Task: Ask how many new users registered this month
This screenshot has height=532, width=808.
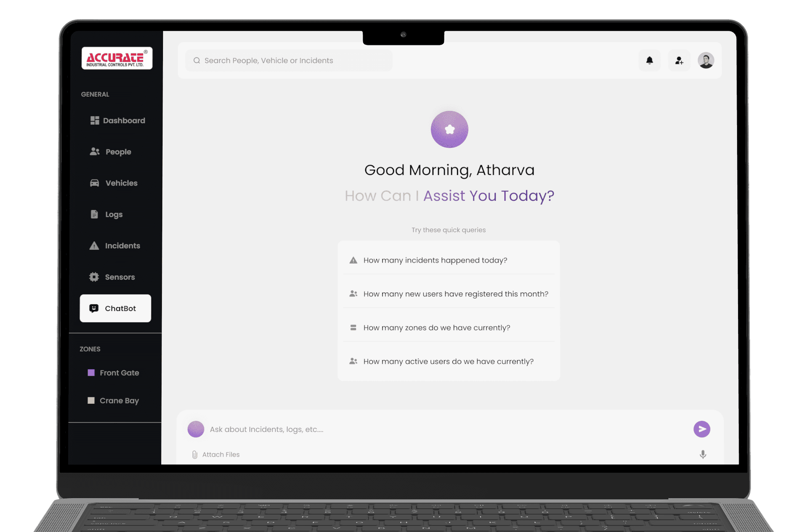Action: (449, 294)
